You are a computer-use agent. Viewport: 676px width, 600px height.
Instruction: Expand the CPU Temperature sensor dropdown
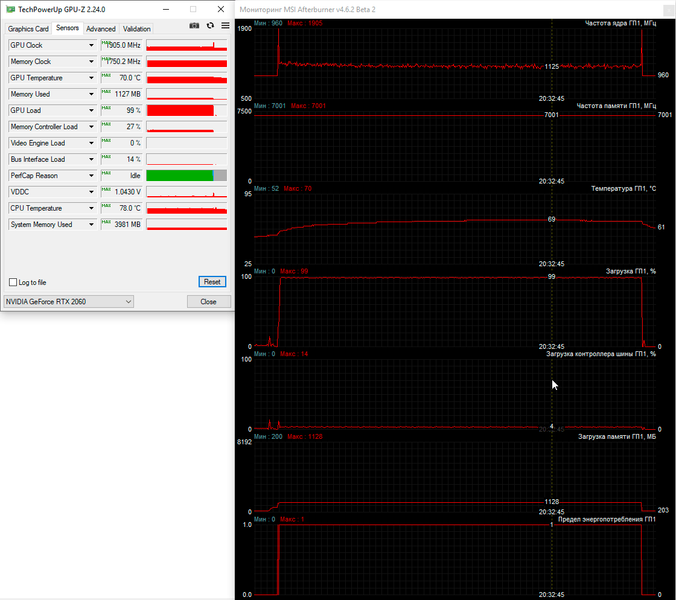click(x=91, y=208)
